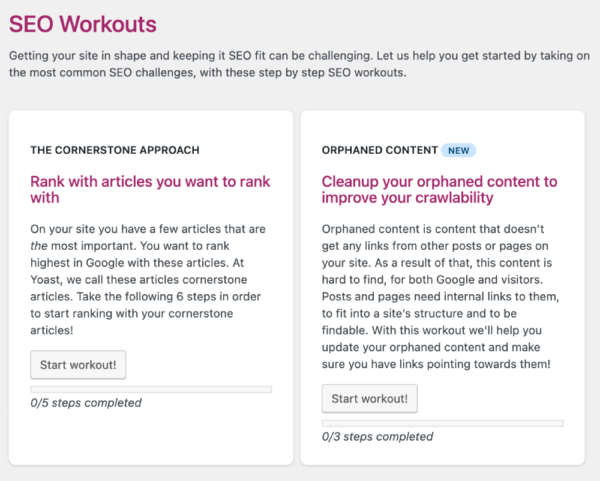Select 'THE CORNERSTONE APPROACH' card label

click(x=115, y=150)
